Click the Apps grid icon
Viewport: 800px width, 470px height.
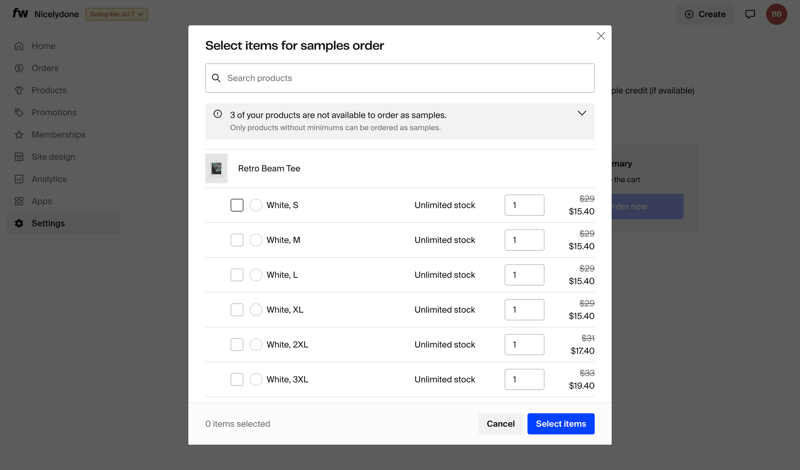19,201
